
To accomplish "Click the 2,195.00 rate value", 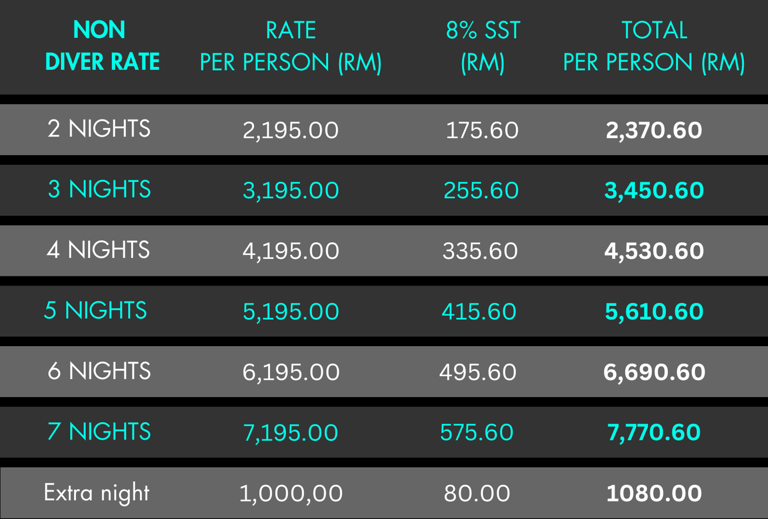I will 291,131.
